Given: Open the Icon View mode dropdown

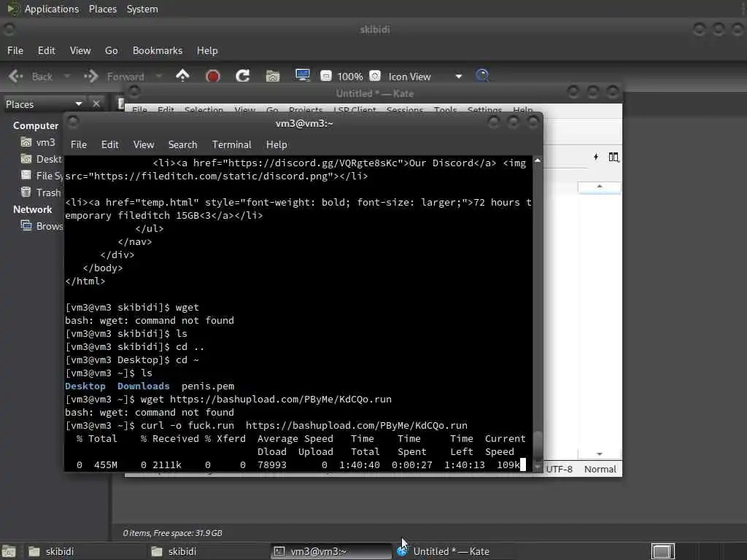Looking at the screenshot, I should (x=425, y=77).
